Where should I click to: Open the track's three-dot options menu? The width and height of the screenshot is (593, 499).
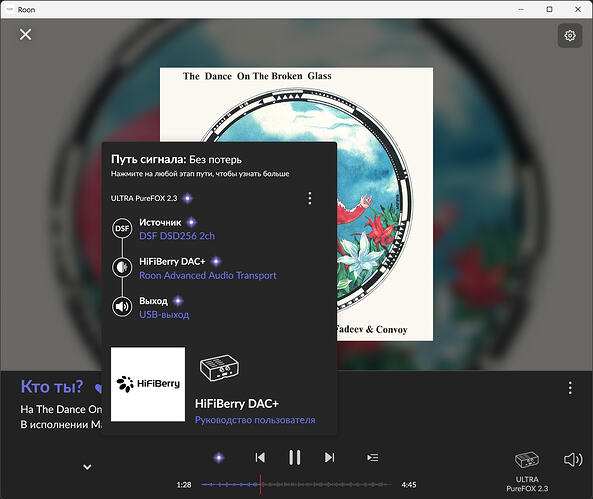[x=570, y=388]
